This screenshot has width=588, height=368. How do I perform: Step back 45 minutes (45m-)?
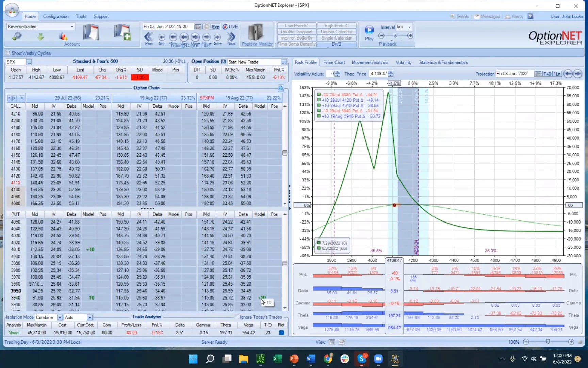pos(173,37)
